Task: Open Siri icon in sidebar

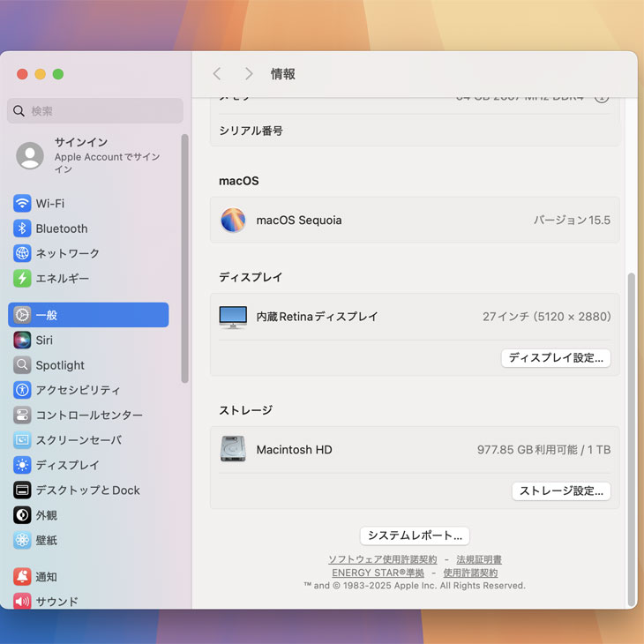Action: pyautogui.click(x=22, y=340)
